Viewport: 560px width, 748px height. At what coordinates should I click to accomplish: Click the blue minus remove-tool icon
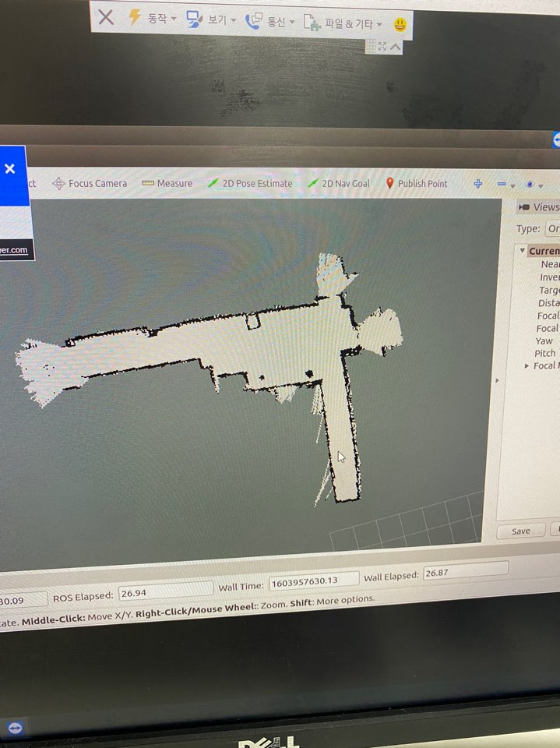click(x=502, y=184)
